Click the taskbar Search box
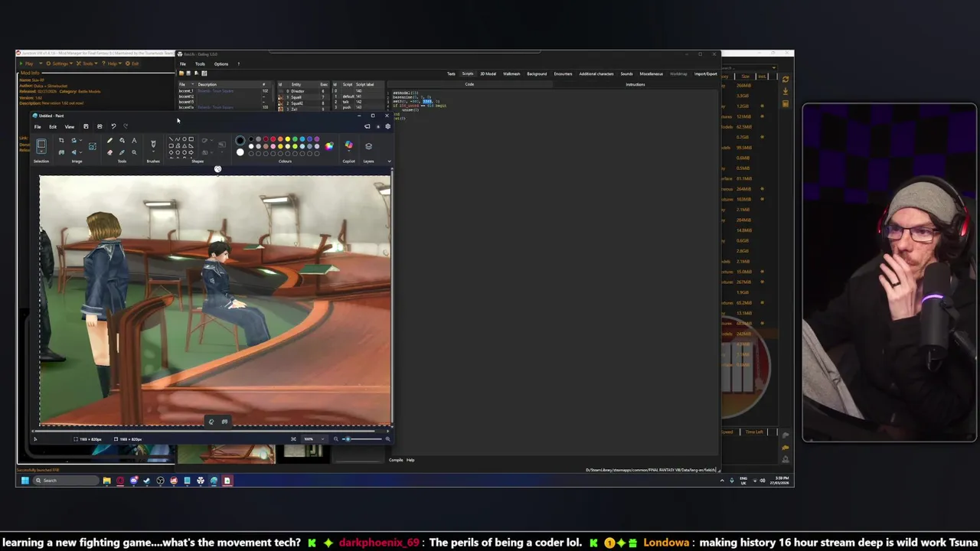 66,481
